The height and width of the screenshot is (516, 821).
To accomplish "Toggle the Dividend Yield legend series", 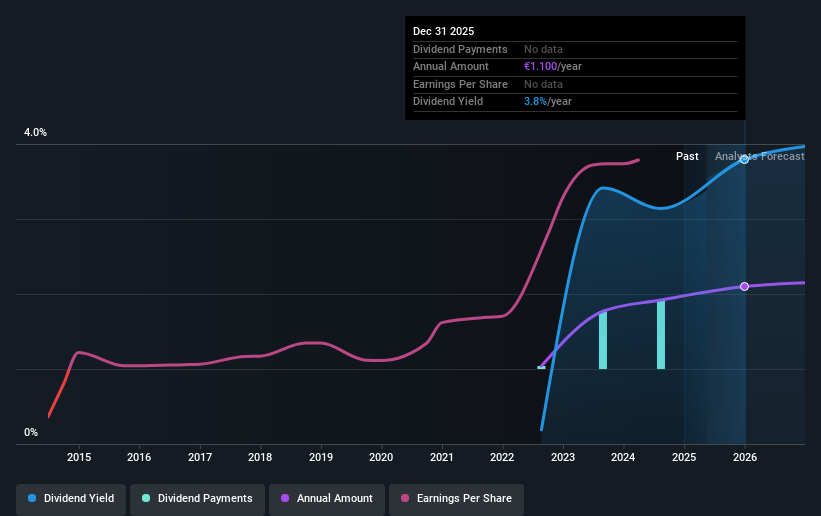I will click(x=70, y=498).
